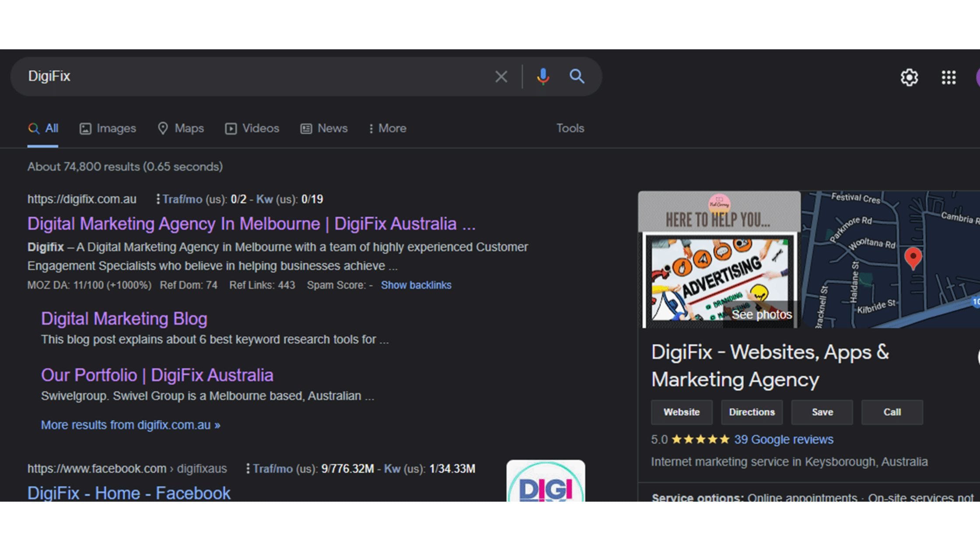Viewport: 980px width, 551px height.
Task: Click the Website button in the knowledge panel
Action: coord(681,412)
